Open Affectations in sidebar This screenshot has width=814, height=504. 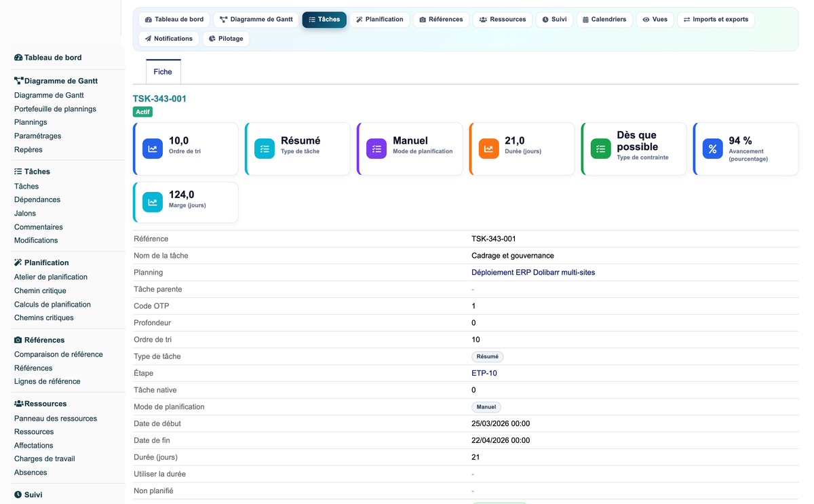tap(34, 446)
